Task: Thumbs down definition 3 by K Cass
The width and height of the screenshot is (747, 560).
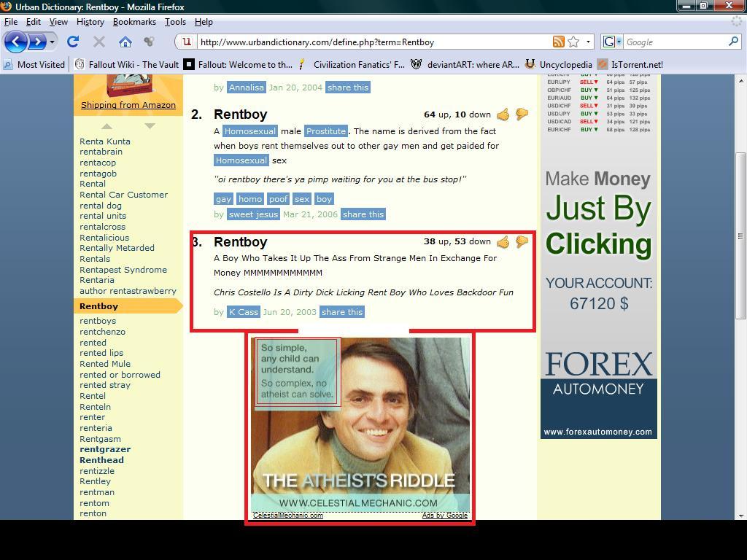Action: click(x=522, y=242)
